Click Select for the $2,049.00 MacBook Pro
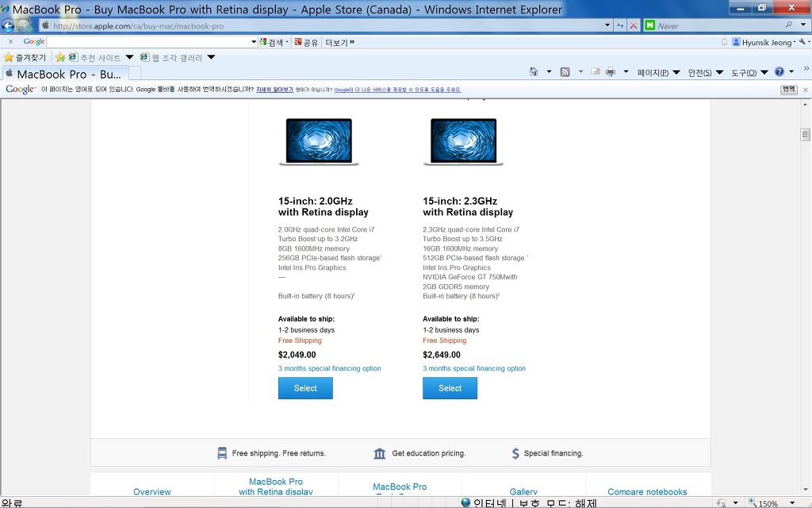Viewport: 812px width, 508px height. point(305,388)
